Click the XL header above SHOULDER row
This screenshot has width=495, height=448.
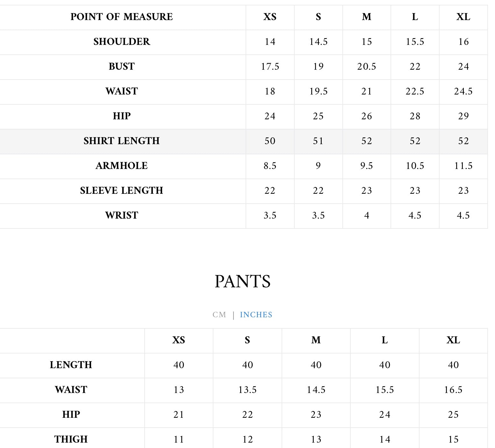point(463,17)
